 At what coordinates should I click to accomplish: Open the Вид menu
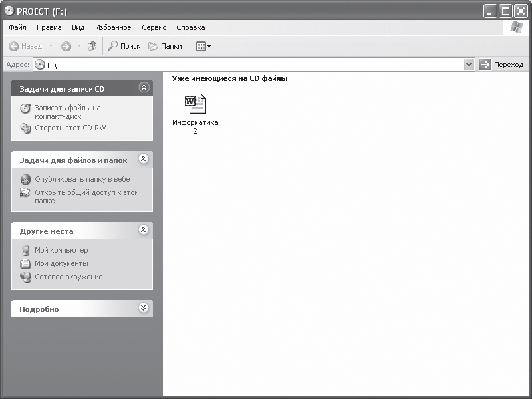point(78,27)
